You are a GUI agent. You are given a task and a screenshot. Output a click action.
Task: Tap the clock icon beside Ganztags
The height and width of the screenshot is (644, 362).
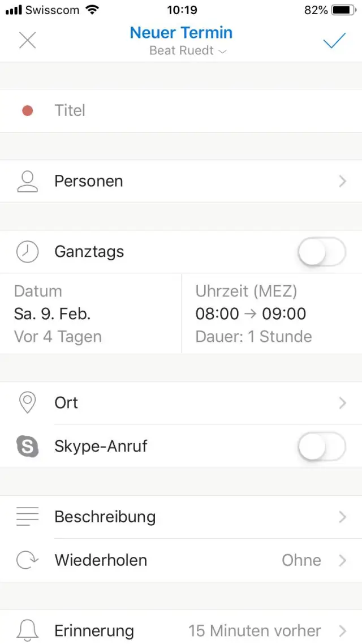27,252
